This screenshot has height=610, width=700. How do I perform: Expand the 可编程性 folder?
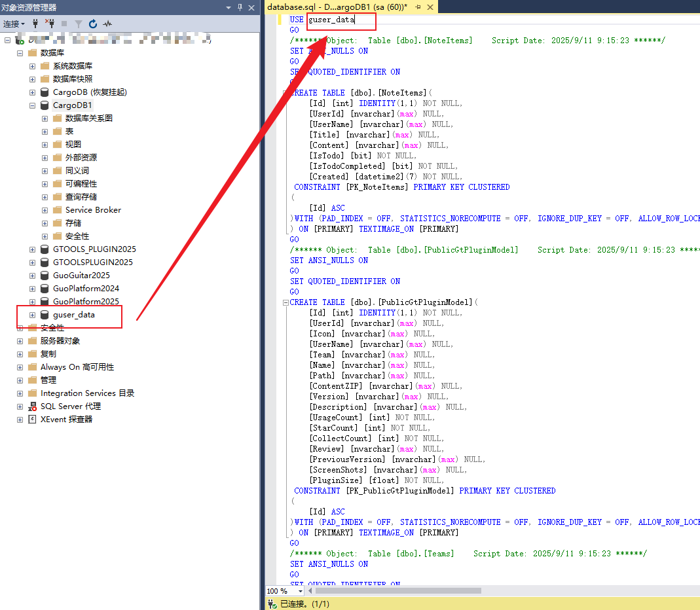click(45, 184)
